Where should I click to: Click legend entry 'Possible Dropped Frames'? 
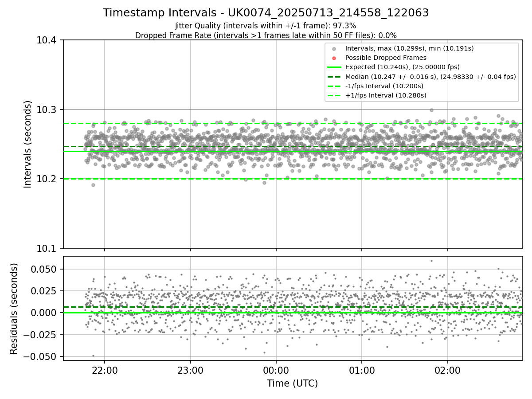point(386,58)
